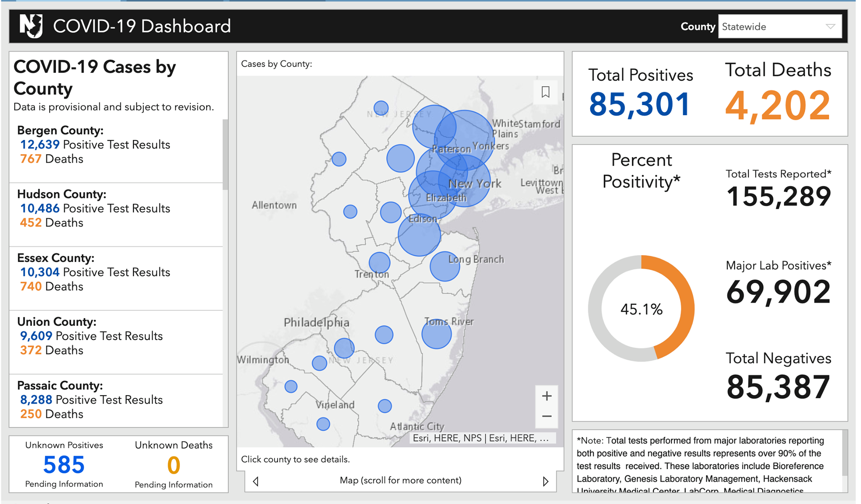Image resolution: width=861 pixels, height=504 pixels.
Task: Zoom in on the map
Action: (x=547, y=396)
